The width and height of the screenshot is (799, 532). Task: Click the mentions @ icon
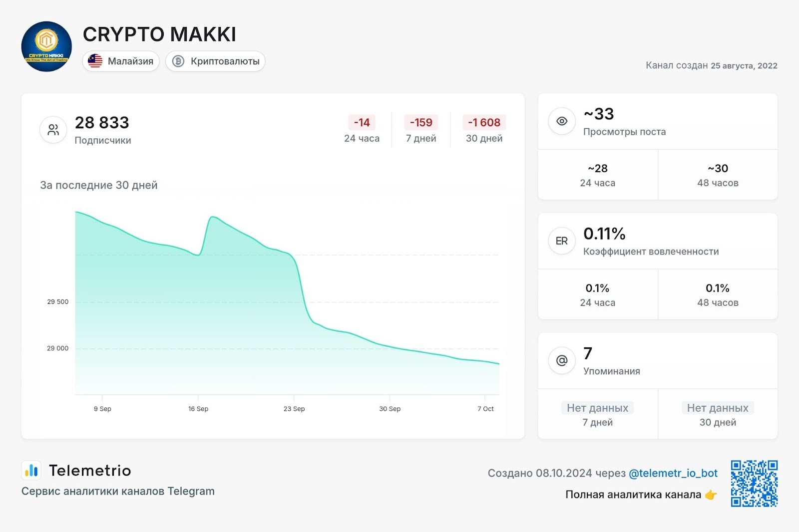pos(562,360)
